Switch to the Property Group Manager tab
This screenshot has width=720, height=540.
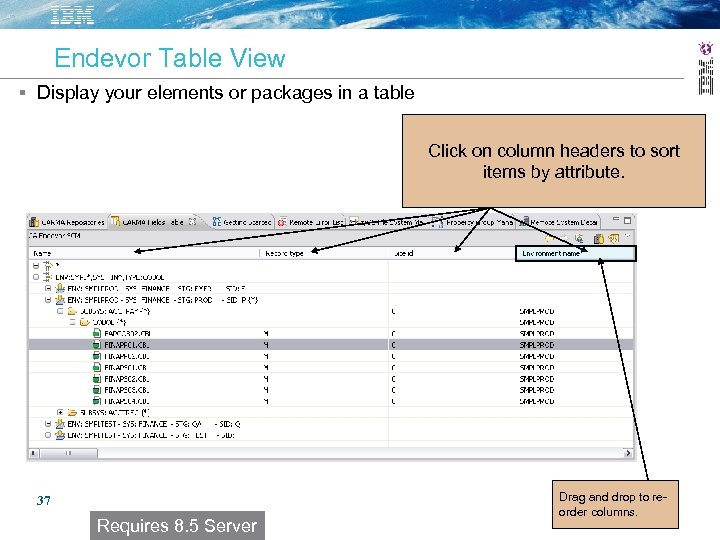point(474,222)
